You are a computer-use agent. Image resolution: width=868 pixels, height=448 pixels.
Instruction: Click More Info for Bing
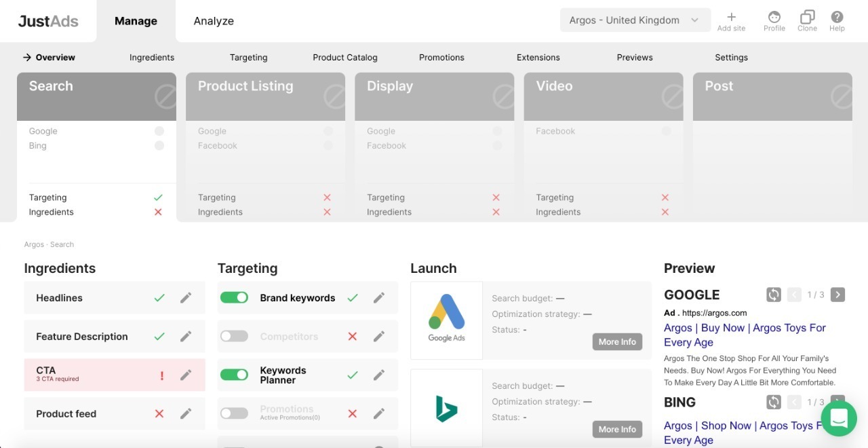pos(617,429)
